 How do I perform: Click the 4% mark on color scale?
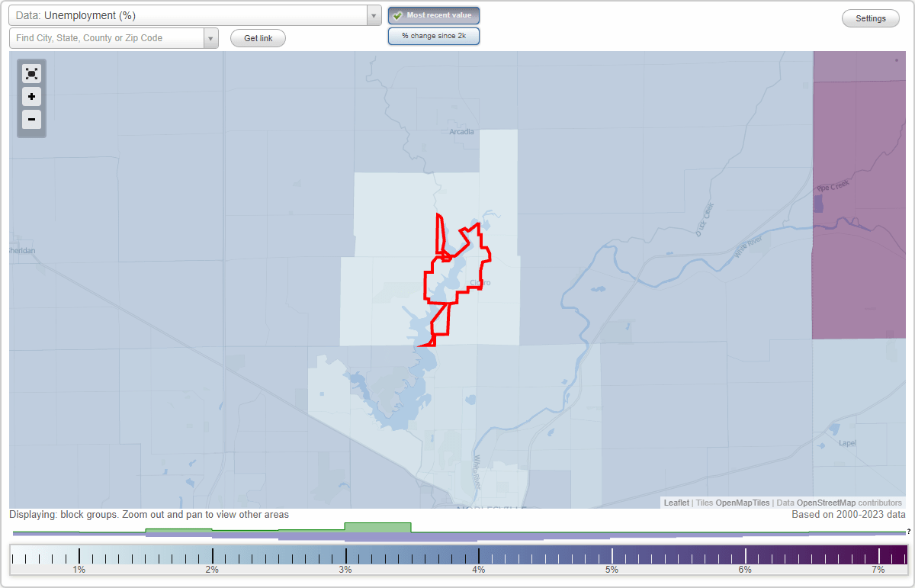click(x=479, y=569)
